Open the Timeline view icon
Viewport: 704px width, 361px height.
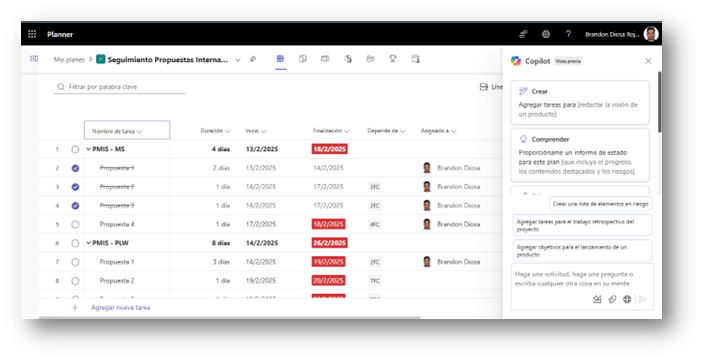tap(325, 59)
